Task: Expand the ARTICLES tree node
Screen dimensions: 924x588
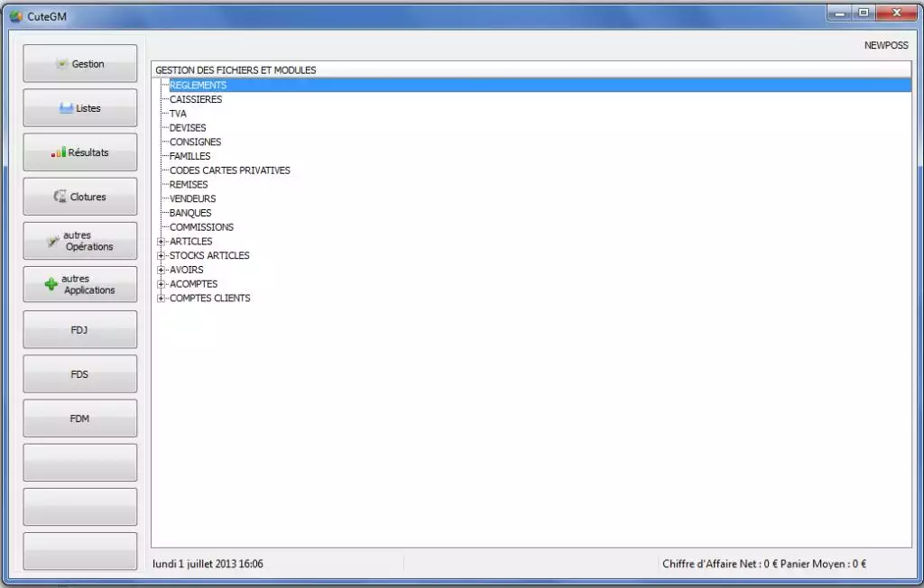Action: 162,242
